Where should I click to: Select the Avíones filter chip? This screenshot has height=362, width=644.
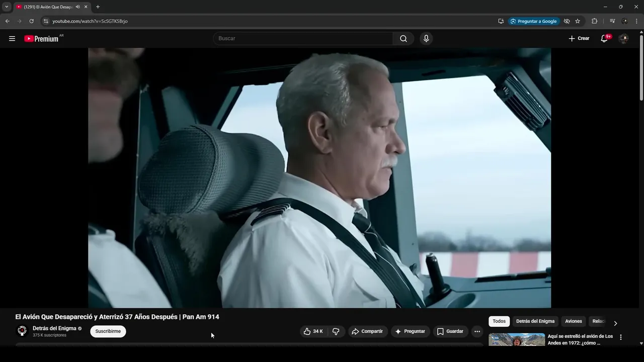click(574, 321)
